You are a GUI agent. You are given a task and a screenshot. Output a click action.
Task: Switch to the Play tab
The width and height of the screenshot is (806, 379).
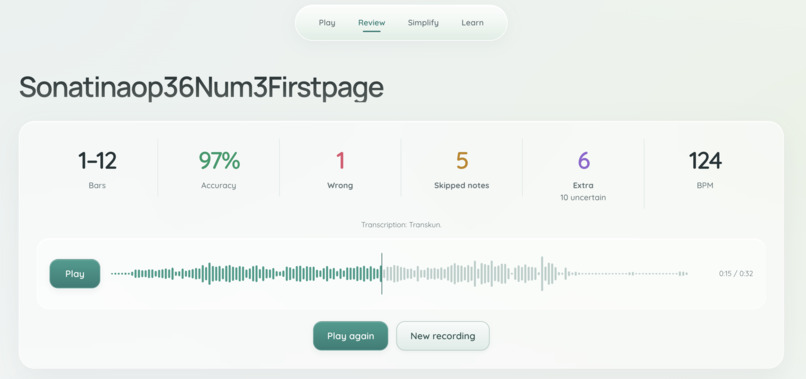pyautogui.click(x=327, y=23)
